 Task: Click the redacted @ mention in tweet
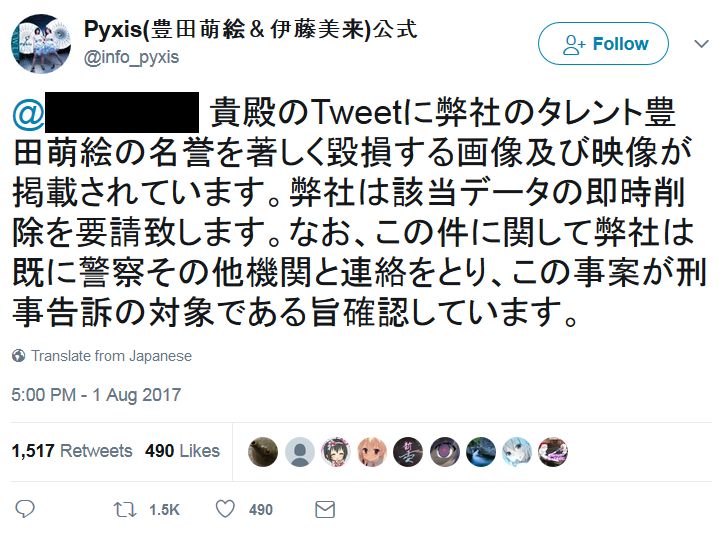(x=106, y=113)
